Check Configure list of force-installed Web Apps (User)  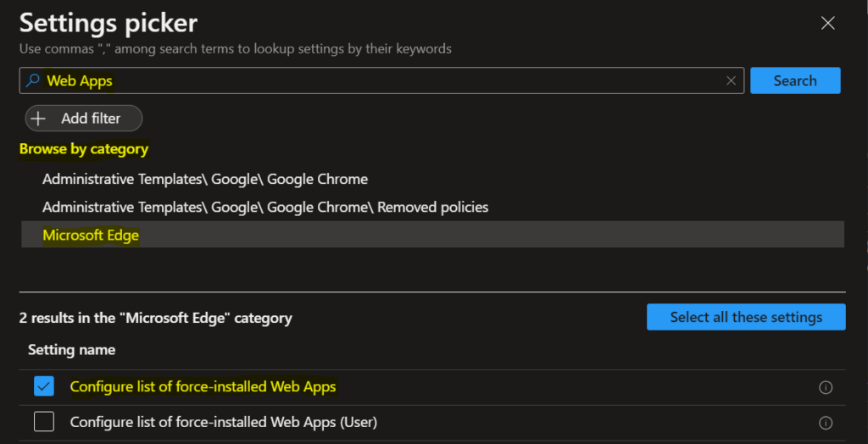pyautogui.click(x=44, y=423)
